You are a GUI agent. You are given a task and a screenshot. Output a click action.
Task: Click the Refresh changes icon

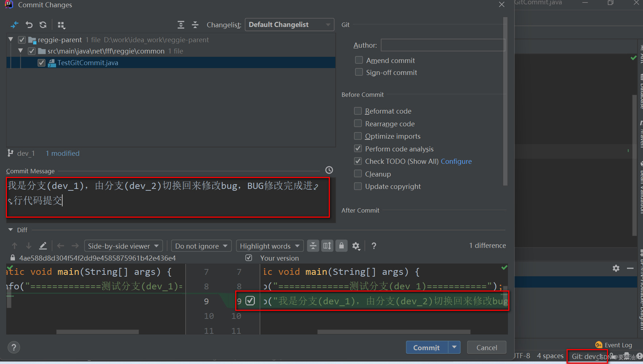point(43,25)
